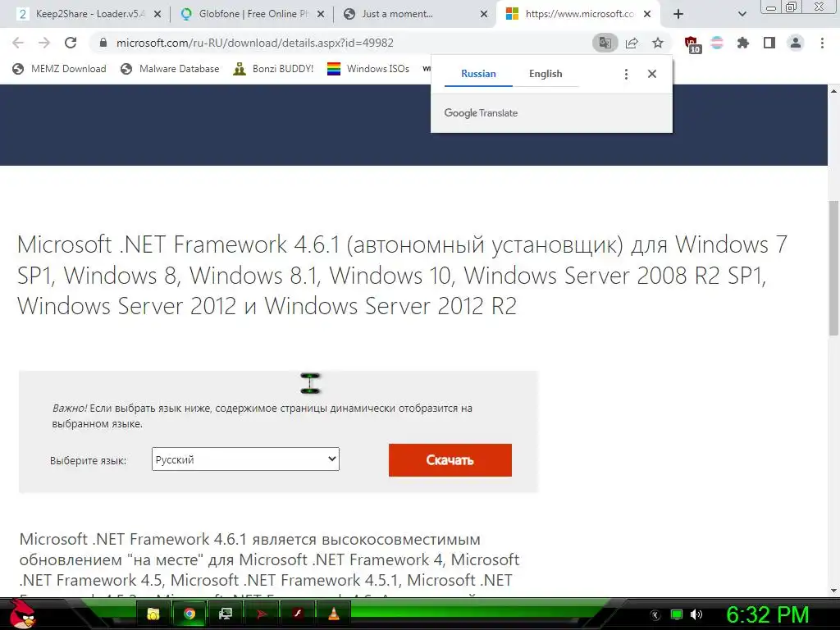Open the MEMZ Download bookmark

click(59, 69)
